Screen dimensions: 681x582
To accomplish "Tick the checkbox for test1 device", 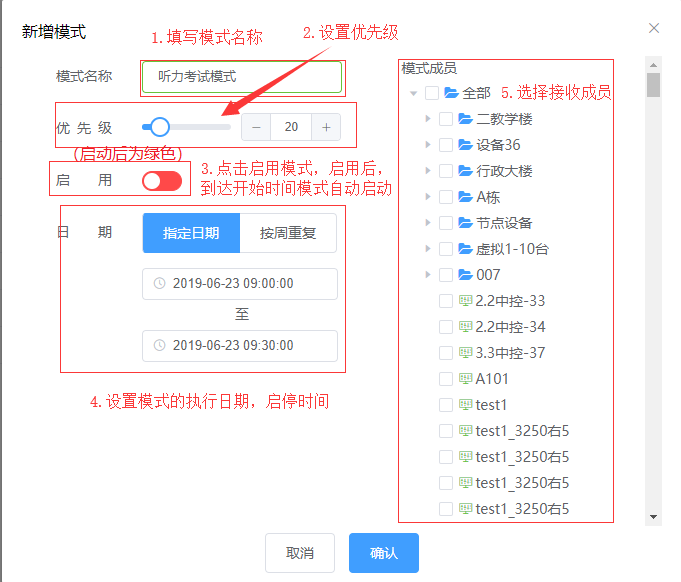I will pos(446,405).
